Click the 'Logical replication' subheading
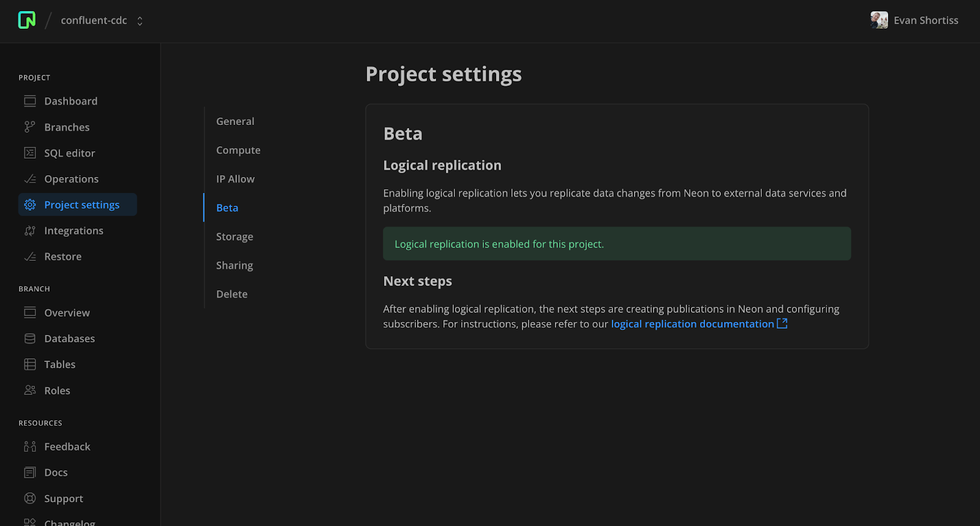 tap(442, 165)
